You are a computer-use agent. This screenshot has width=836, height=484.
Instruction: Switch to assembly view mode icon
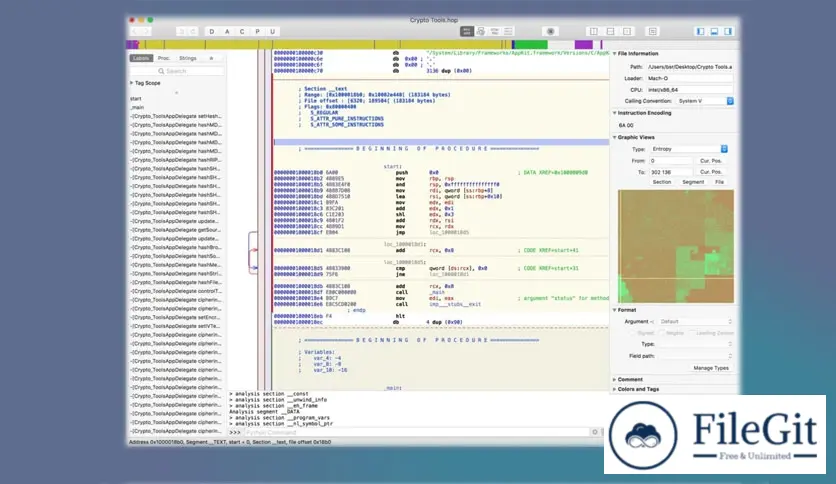point(467,31)
